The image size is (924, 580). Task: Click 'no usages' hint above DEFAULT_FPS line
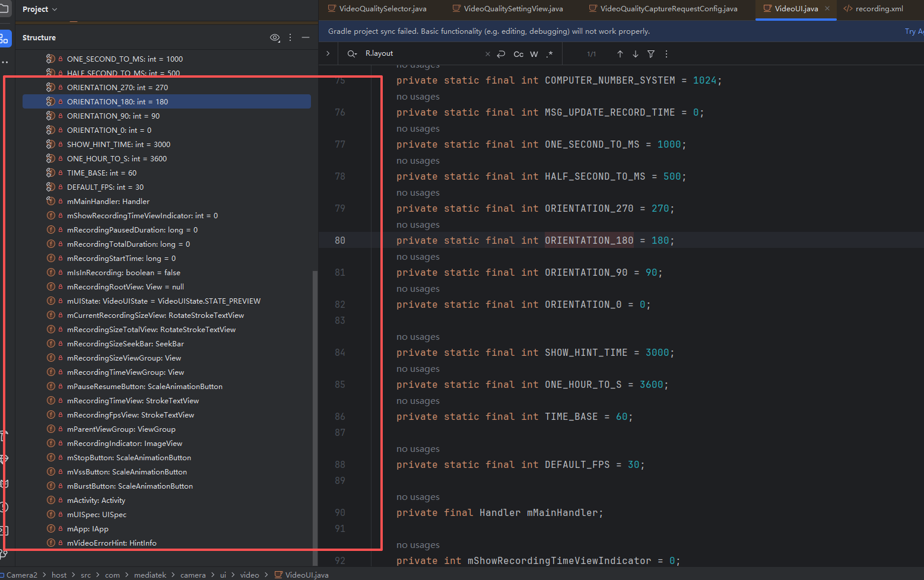coord(418,449)
